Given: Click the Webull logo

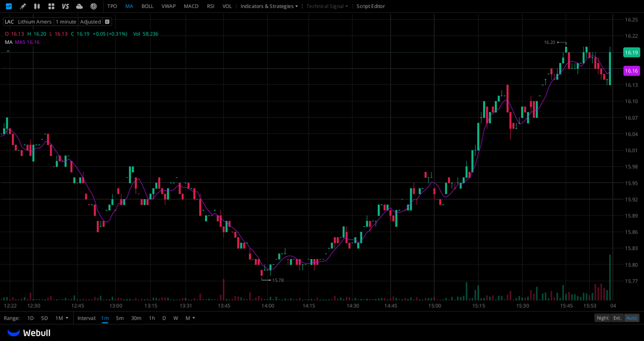Looking at the screenshot, I should click(x=29, y=333).
